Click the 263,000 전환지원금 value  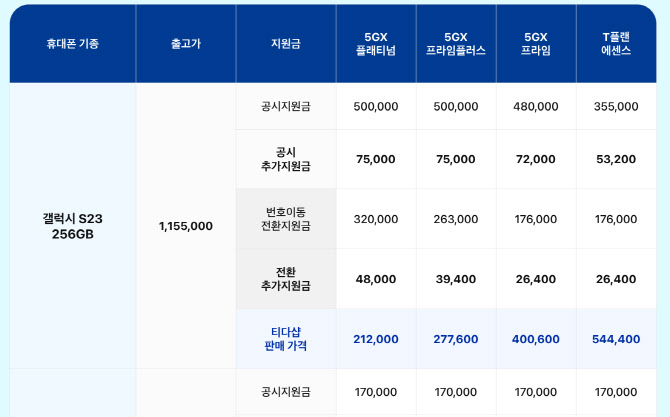click(x=456, y=219)
